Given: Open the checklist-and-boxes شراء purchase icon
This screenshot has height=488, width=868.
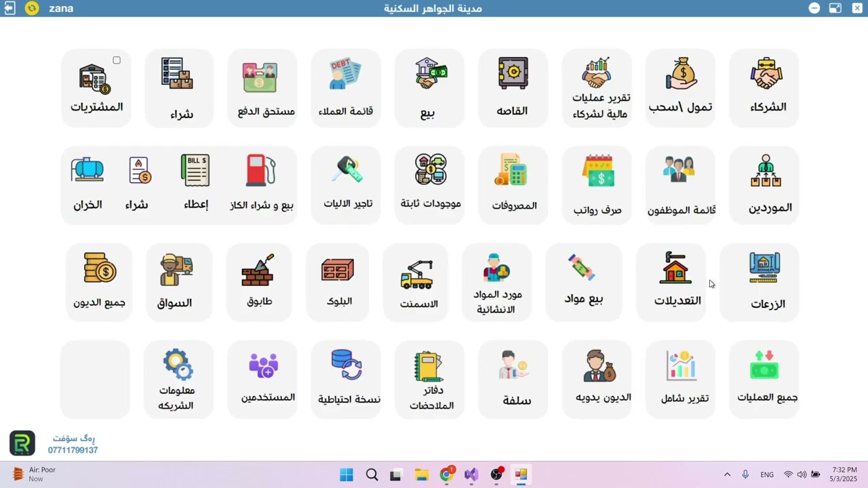Looking at the screenshot, I should (177, 73).
